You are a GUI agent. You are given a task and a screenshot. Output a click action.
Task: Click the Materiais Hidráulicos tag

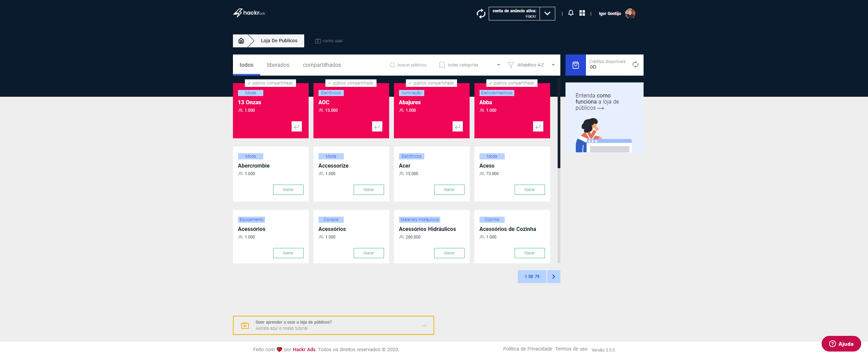point(420,220)
